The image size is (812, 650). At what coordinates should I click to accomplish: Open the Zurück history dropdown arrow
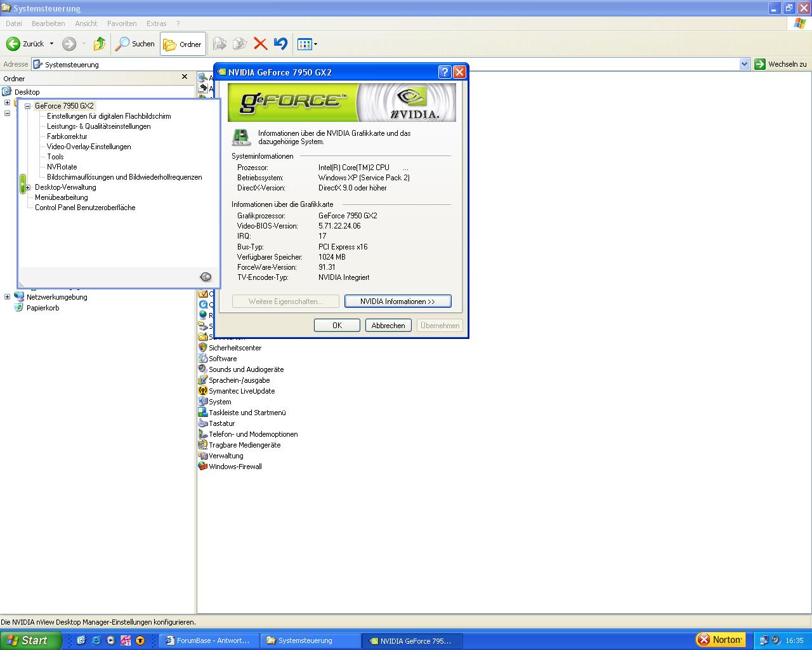coord(51,44)
